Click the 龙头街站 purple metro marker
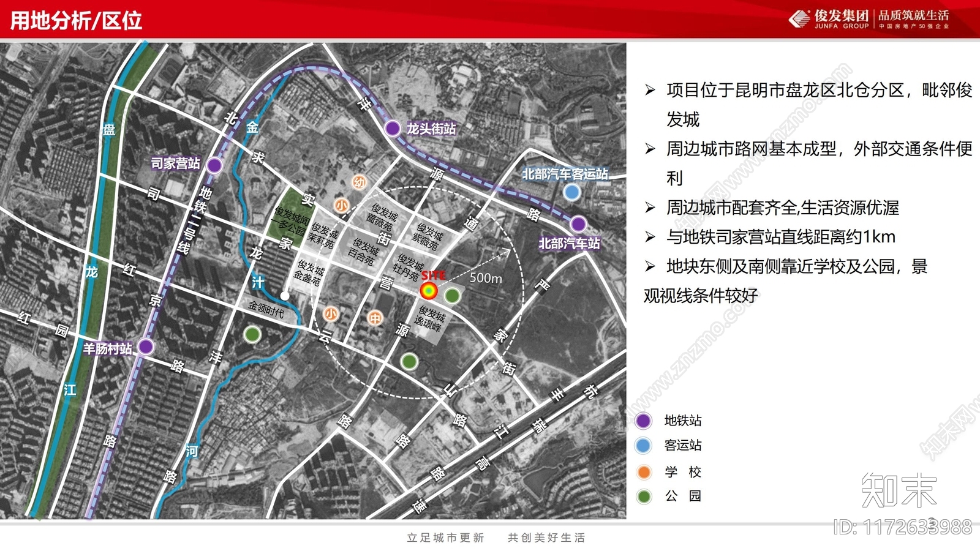 click(x=393, y=129)
